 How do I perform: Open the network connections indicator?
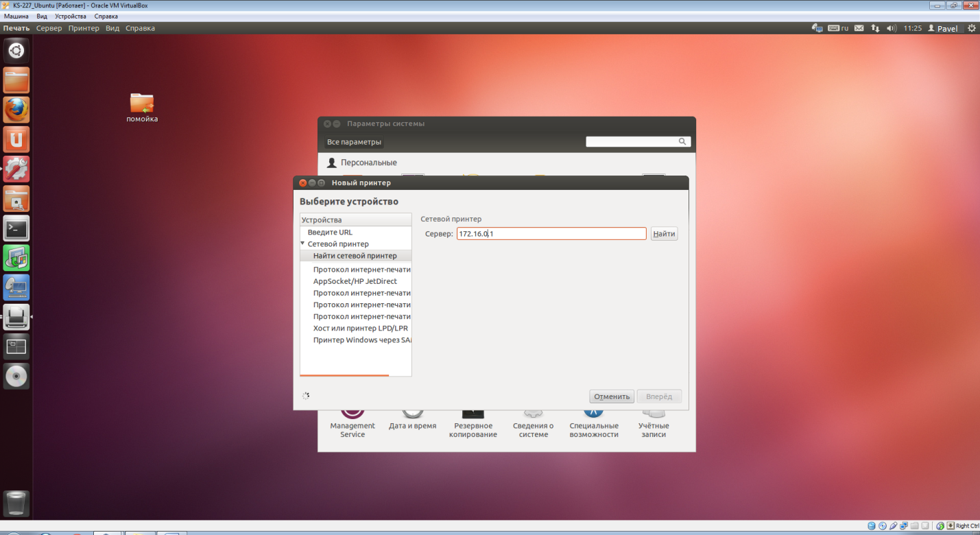tap(875, 28)
